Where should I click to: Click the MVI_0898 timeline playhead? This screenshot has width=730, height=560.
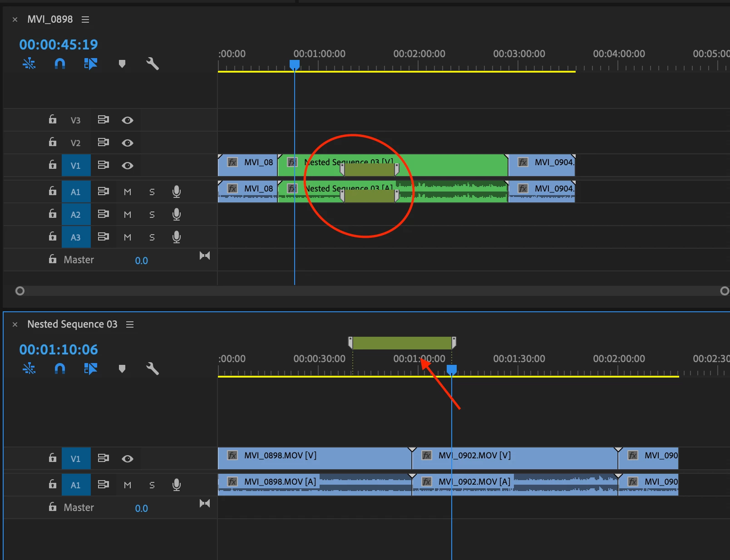coord(295,65)
